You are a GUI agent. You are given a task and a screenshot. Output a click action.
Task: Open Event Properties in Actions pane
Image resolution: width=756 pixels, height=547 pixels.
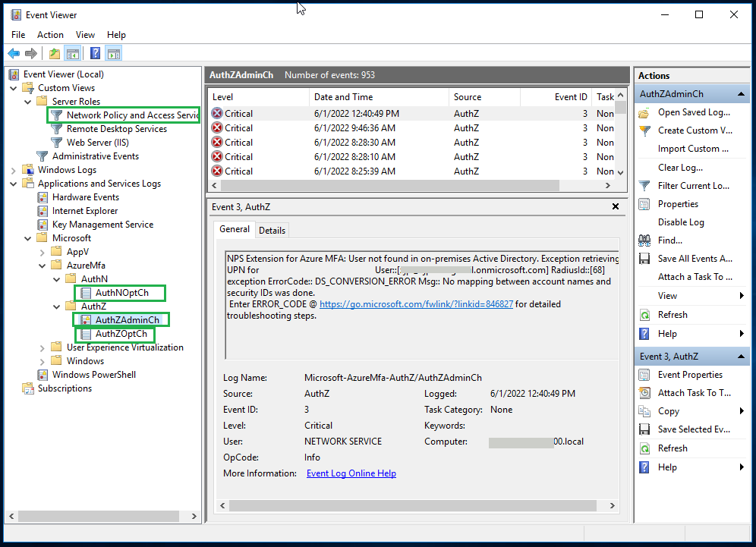coord(689,375)
